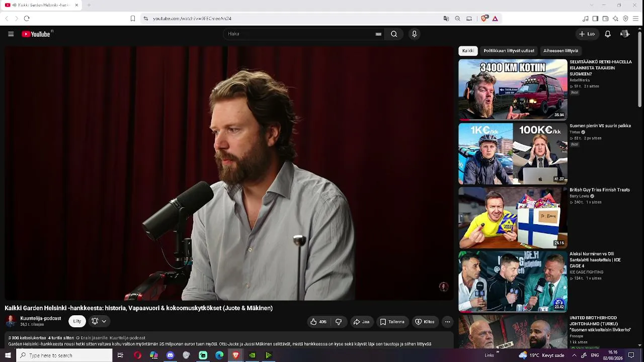Open British Guy Tries Finnish Treats thumbnail
The image size is (644, 362).
click(513, 218)
